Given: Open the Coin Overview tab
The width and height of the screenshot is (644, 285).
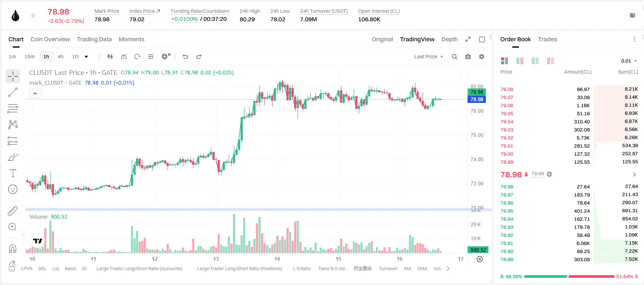Looking at the screenshot, I should coord(50,39).
